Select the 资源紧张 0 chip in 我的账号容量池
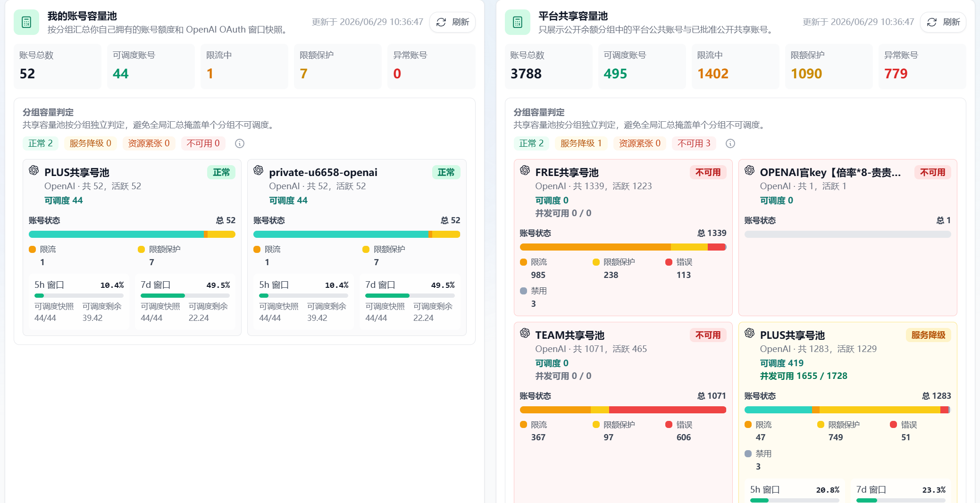 [x=149, y=143]
